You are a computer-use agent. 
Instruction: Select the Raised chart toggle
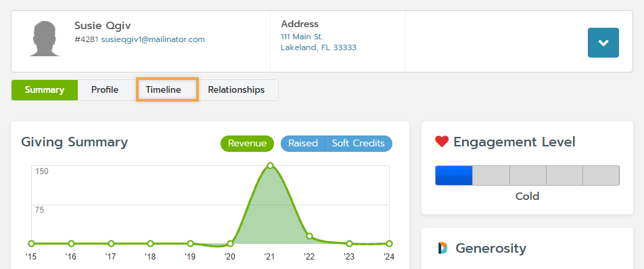(302, 144)
